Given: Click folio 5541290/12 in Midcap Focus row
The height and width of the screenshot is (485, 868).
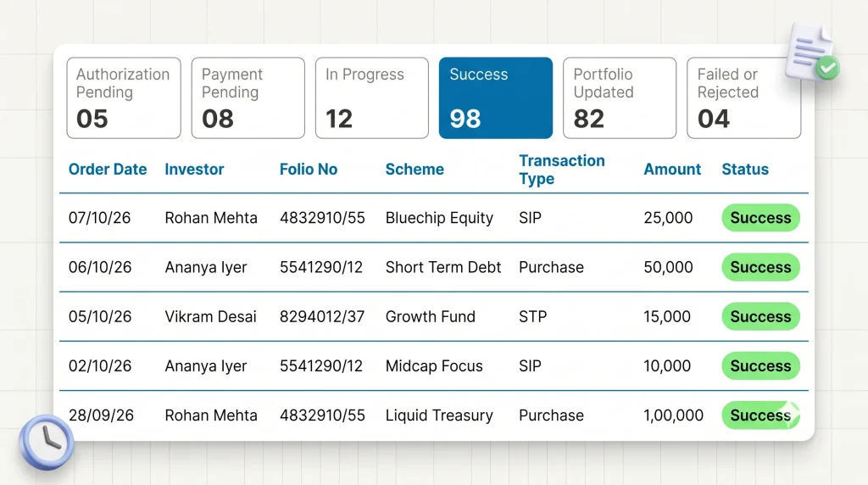Looking at the screenshot, I should coord(321,365).
